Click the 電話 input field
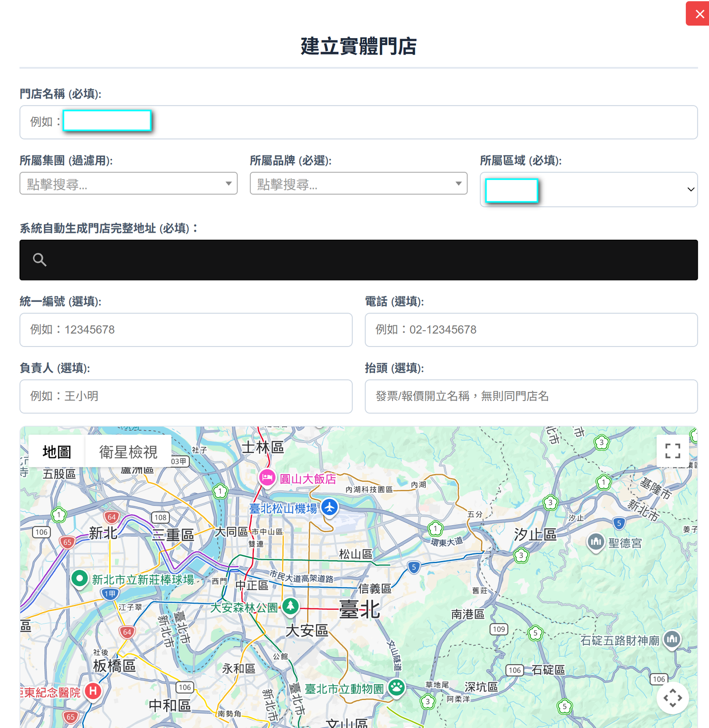 [531, 330]
